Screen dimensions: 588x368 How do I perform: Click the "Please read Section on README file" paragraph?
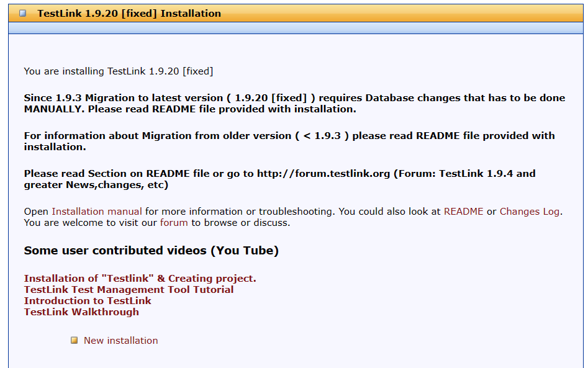tap(279, 179)
